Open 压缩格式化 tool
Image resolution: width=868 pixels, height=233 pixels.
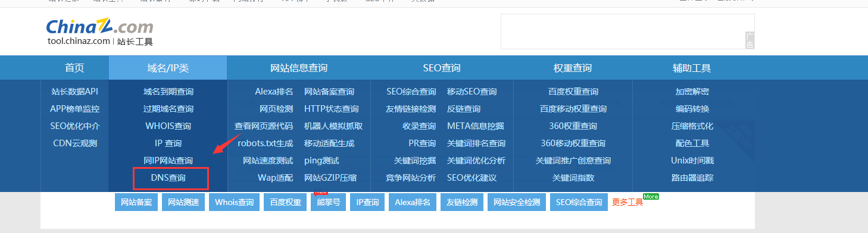coord(692,126)
